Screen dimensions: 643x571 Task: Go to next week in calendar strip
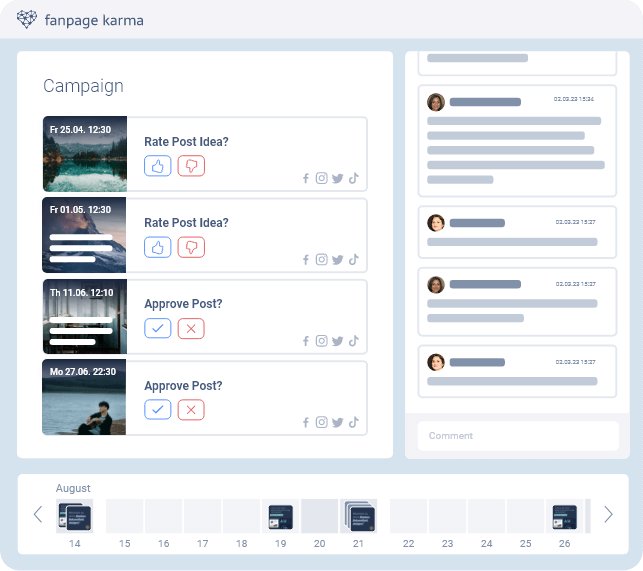click(608, 515)
